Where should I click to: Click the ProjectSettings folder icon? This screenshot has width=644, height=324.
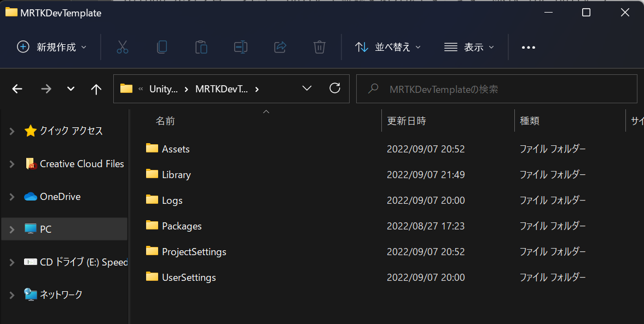[152, 251]
